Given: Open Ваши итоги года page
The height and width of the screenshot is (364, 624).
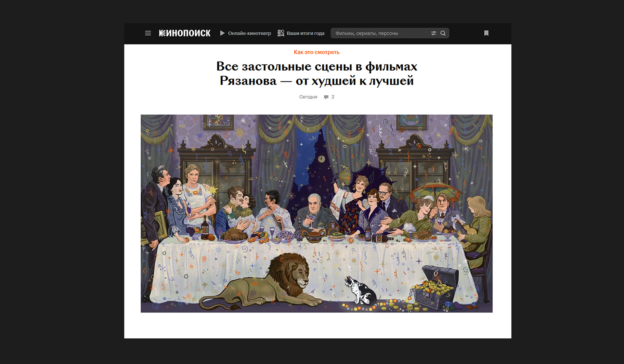Looking at the screenshot, I should click(305, 33).
